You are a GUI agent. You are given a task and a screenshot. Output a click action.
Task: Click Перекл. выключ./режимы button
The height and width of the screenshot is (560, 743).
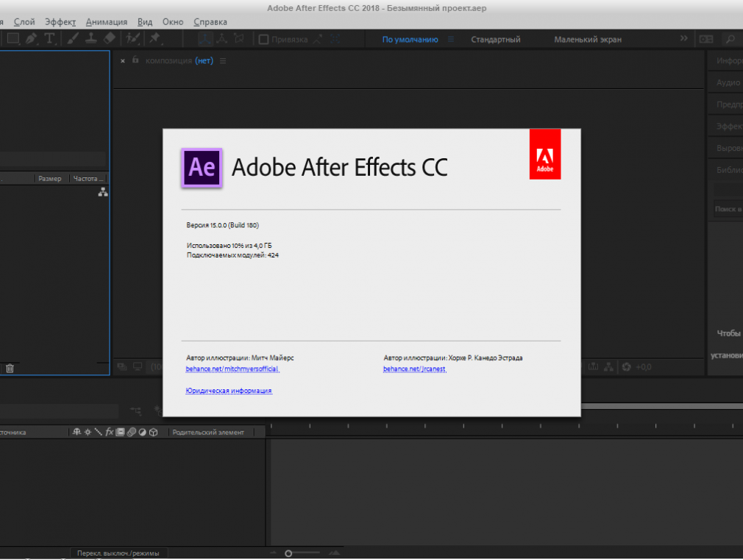(118, 553)
